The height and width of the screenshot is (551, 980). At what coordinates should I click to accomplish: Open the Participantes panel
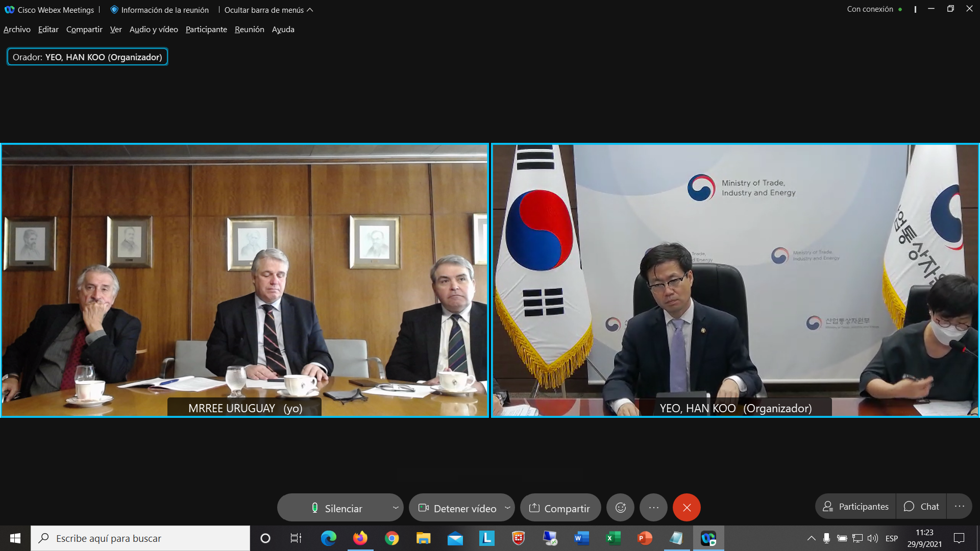coord(856,507)
